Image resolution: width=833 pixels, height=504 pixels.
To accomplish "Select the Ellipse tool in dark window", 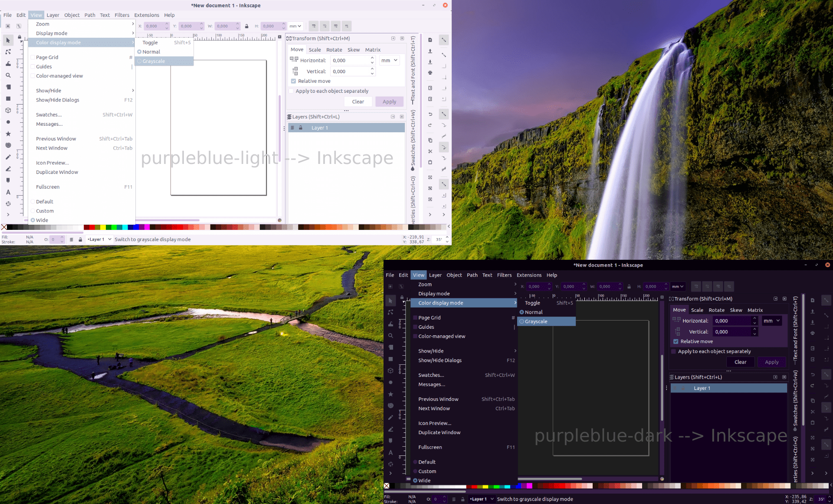I will tap(390, 383).
